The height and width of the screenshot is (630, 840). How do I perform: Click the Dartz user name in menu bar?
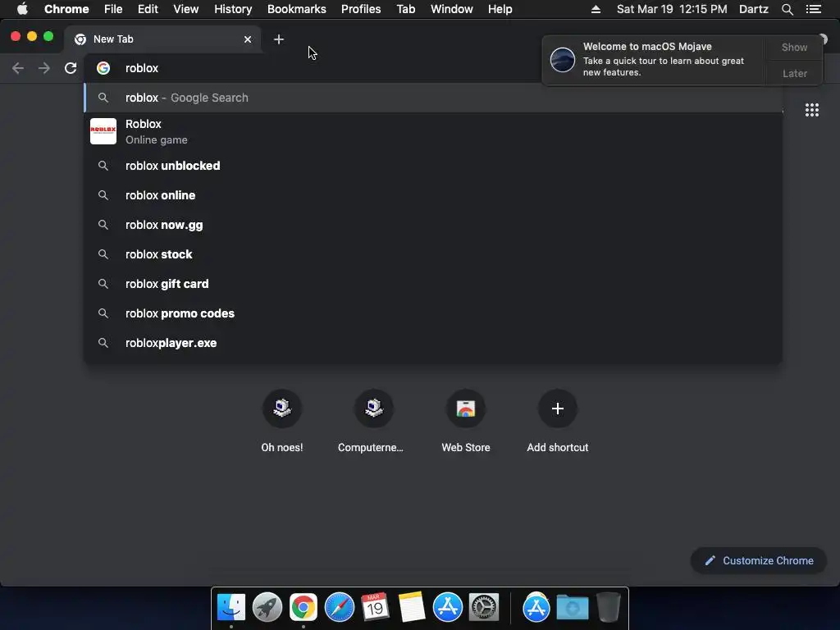coord(753,9)
